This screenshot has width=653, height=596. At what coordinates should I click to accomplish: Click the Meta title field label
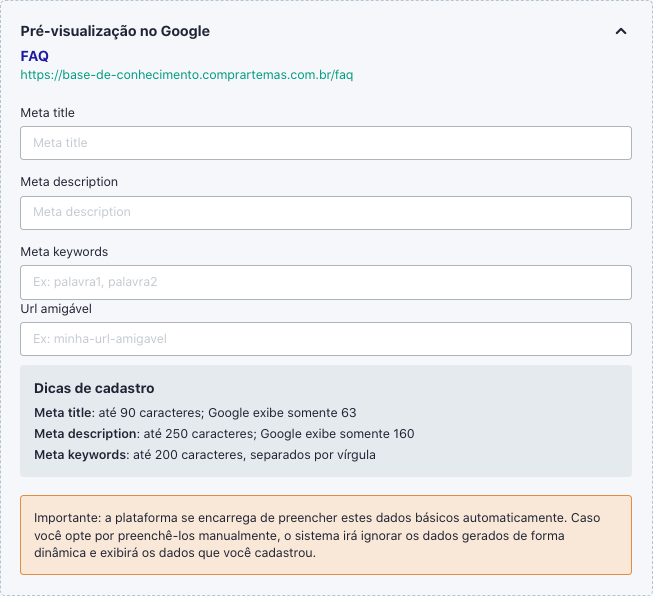coord(47,113)
